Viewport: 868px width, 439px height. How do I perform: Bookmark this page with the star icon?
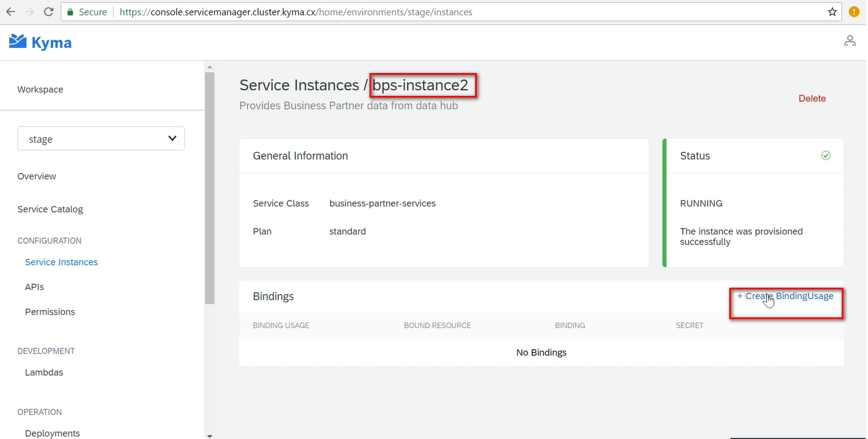coord(832,12)
